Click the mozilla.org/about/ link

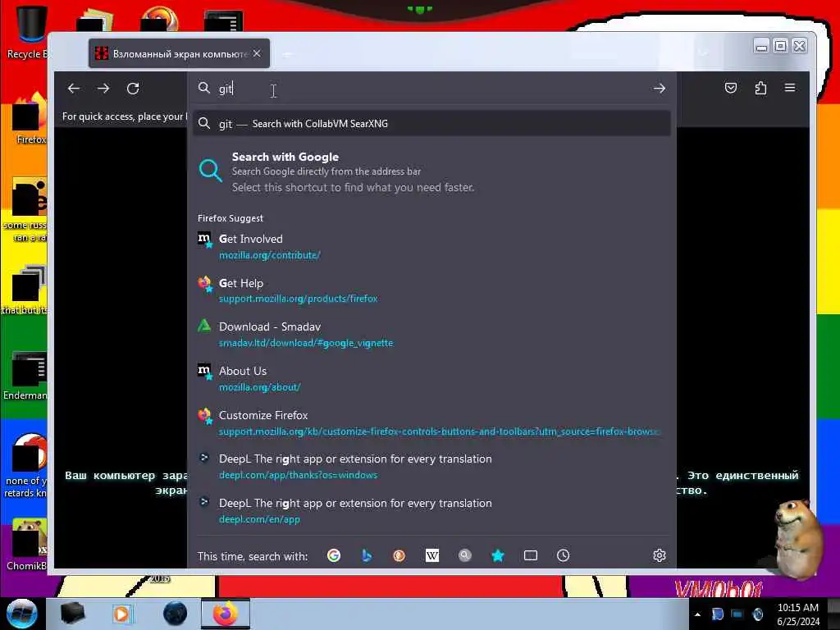259,387
